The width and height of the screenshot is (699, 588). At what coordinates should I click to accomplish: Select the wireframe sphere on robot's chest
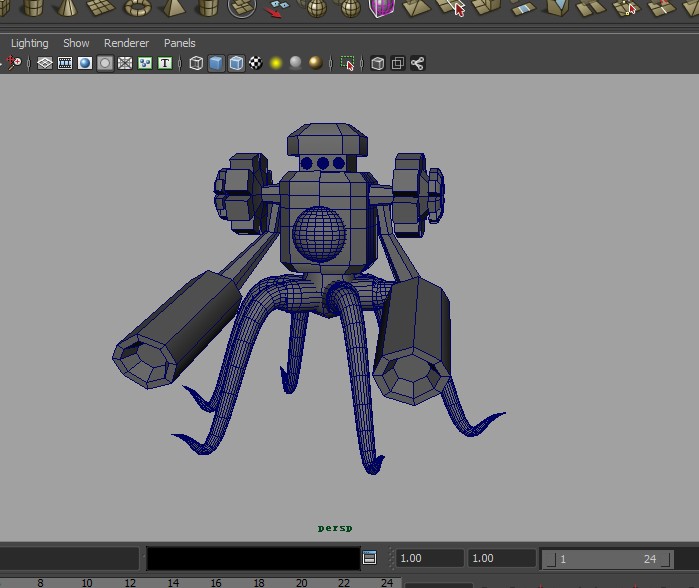(x=319, y=234)
